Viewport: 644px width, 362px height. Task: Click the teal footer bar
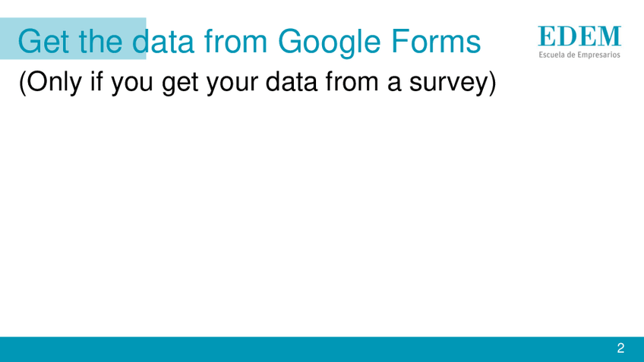click(x=304, y=349)
